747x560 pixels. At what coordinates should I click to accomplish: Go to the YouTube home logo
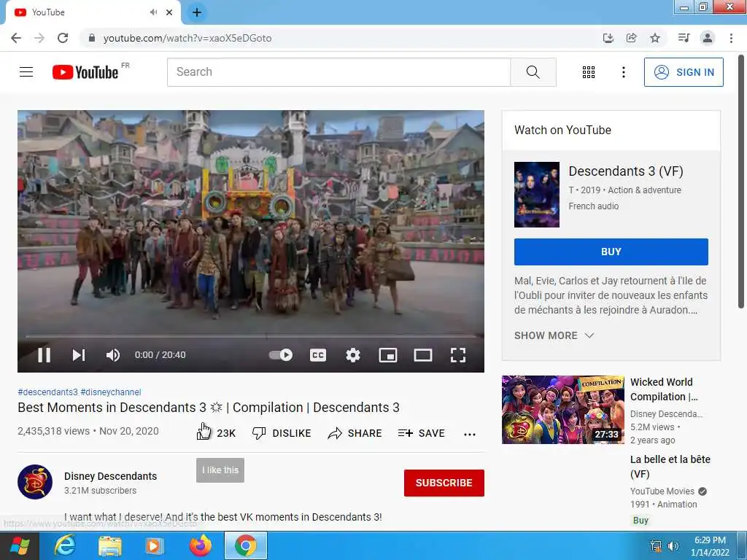[x=86, y=72]
